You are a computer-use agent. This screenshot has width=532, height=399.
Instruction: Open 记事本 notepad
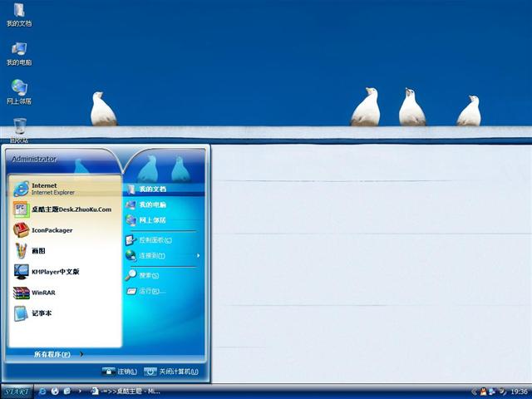tap(43, 313)
